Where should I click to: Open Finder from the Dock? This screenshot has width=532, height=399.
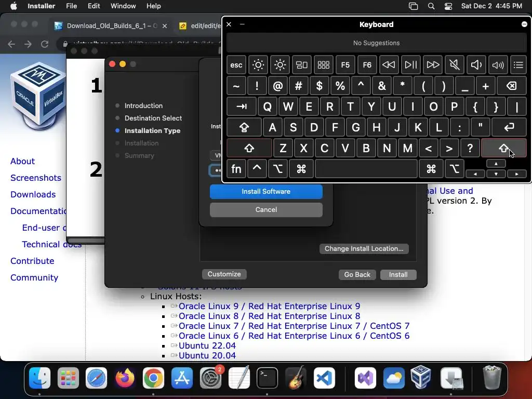tap(39, 378)
